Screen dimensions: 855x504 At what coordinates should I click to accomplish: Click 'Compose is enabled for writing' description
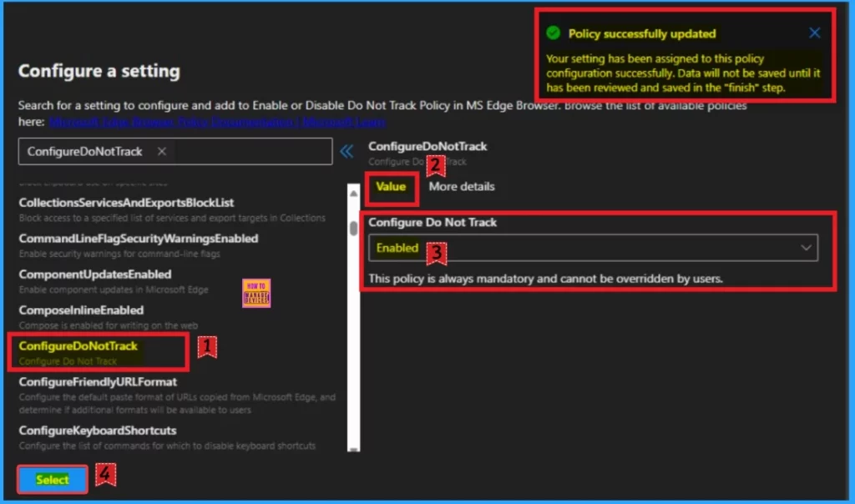click(x=108, y=325)
